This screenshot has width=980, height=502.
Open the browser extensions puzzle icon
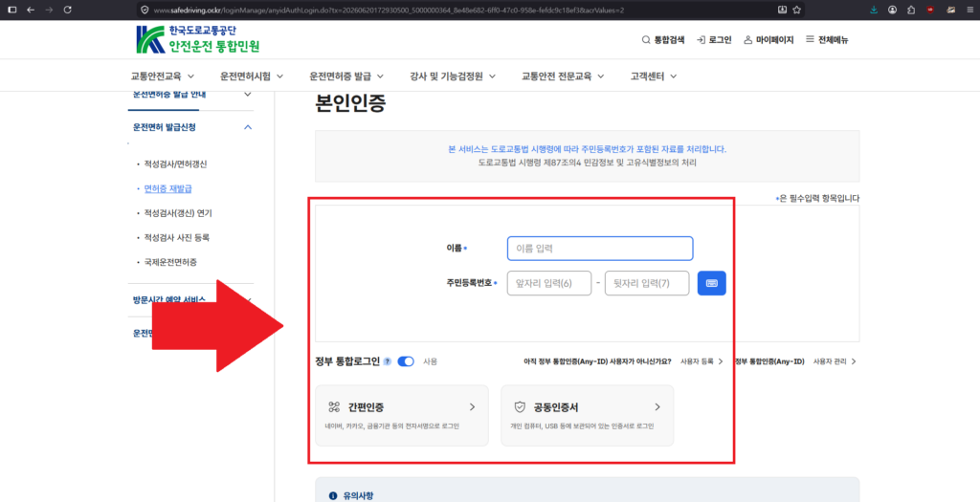(x=911, y=10)
